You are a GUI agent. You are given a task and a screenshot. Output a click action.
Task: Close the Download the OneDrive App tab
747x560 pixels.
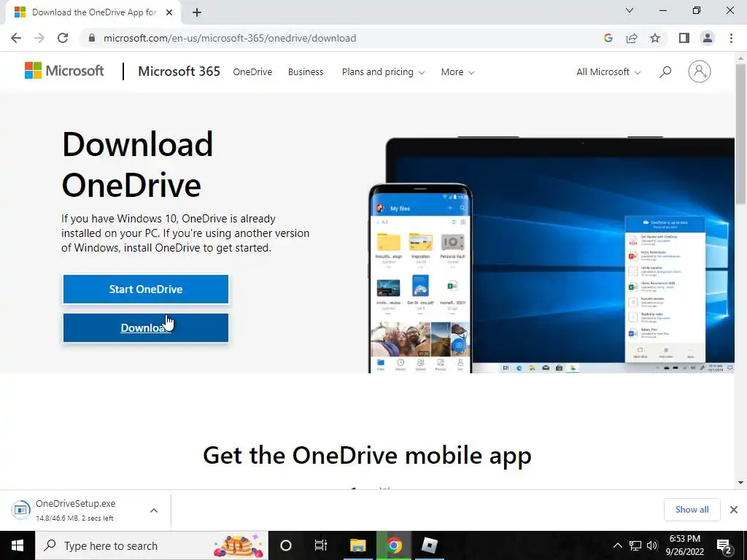point(169,13)
